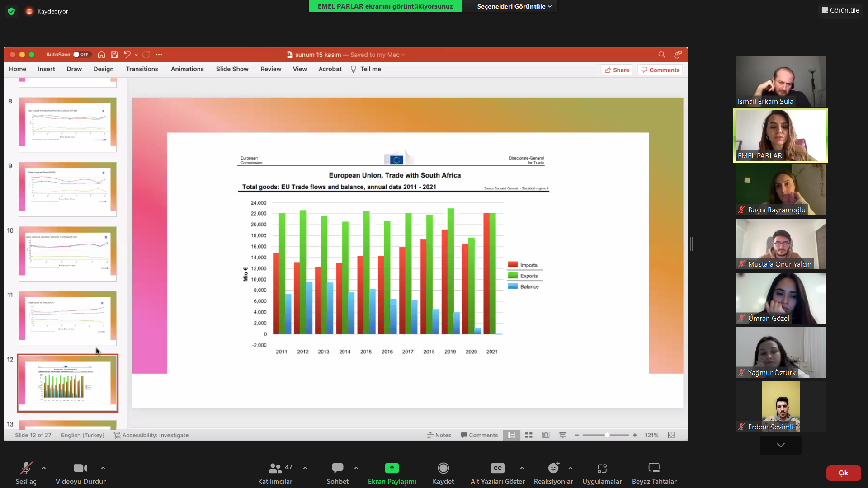This screenshot has width=868, height=488.
Task: Open Reaksiyonlar reactions menu
Action: 553,468
